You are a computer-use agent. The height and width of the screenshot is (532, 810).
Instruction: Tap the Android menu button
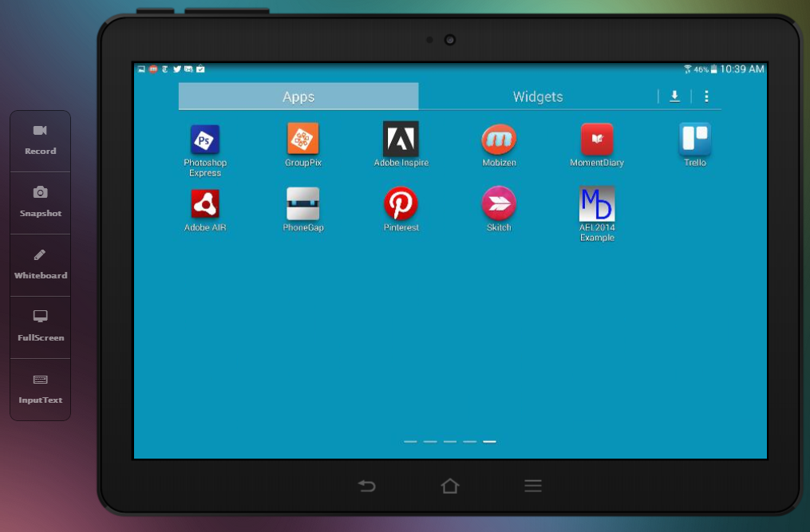pos(532,486)
